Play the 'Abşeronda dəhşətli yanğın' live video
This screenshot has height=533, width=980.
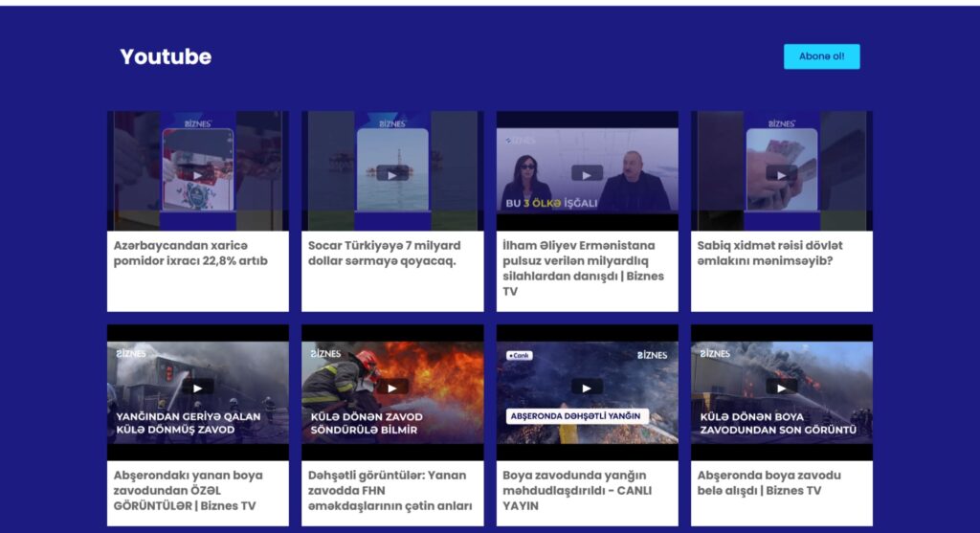[x=587, y=387]
